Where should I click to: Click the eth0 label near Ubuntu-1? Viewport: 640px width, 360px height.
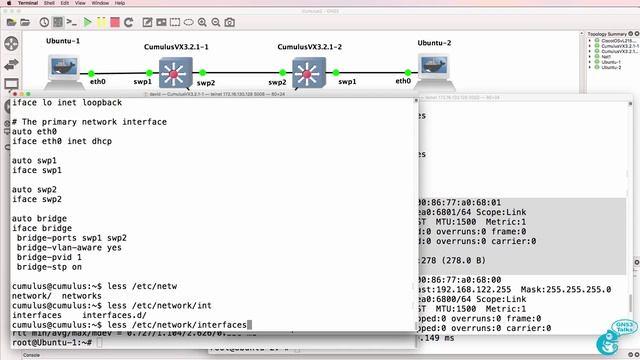click(x=98, y=82)
